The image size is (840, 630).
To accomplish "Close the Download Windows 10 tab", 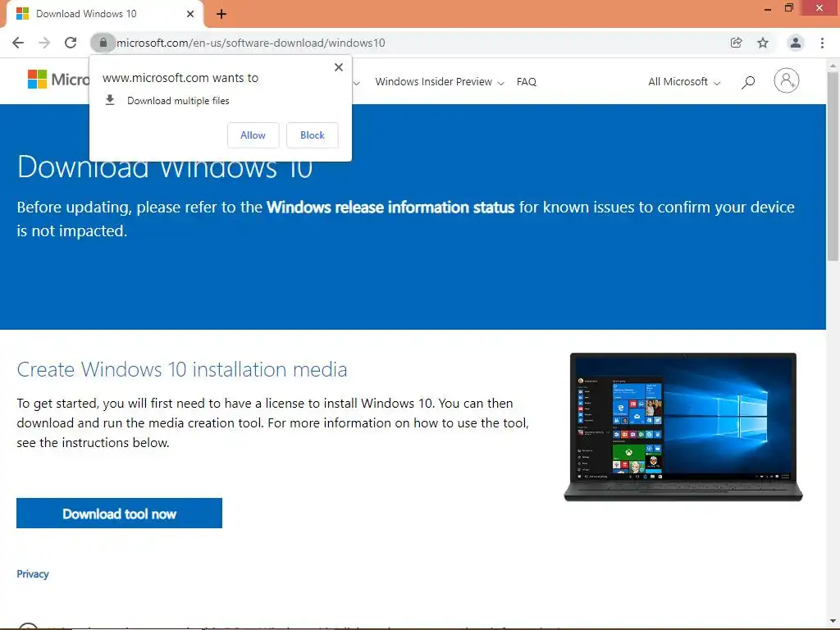I will click(190, 14).
